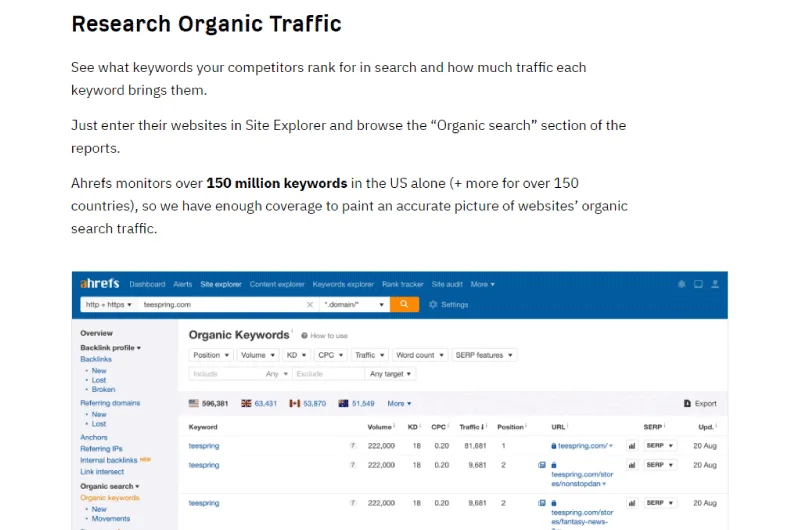This screenshot has height=530, width=800.
Task: Click the Export file icon
Action: [x=687, y=403]
